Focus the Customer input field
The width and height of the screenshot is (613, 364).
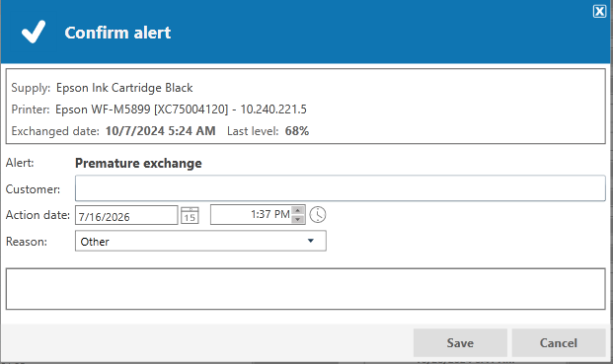pyautogui.click(x=341, y=188)
